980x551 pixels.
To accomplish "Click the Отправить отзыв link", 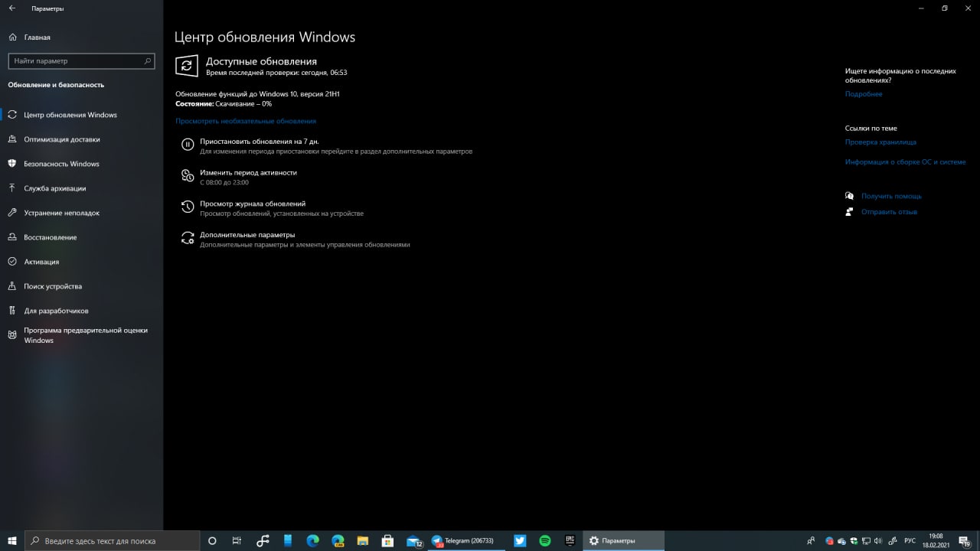I will coord(889,212).
